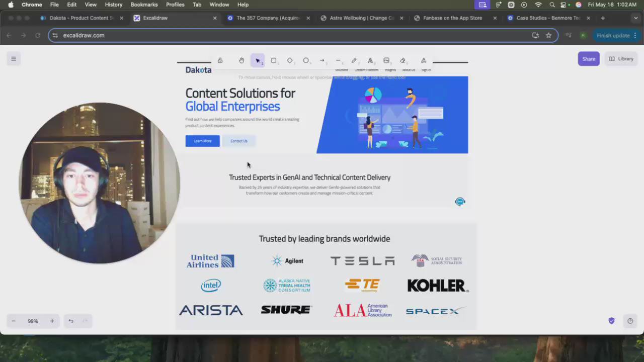Open the File menu

[x=54, y=5]
